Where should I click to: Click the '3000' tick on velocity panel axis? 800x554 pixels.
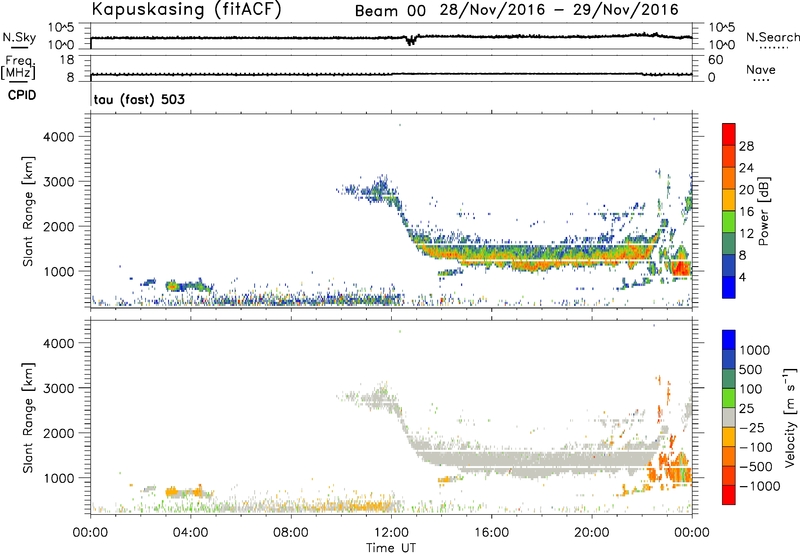(59, 388)
